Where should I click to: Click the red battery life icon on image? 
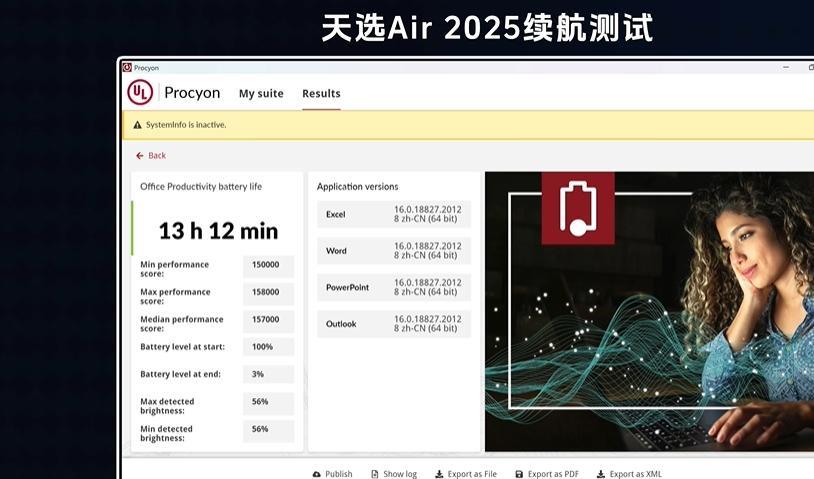click(578, 208)
